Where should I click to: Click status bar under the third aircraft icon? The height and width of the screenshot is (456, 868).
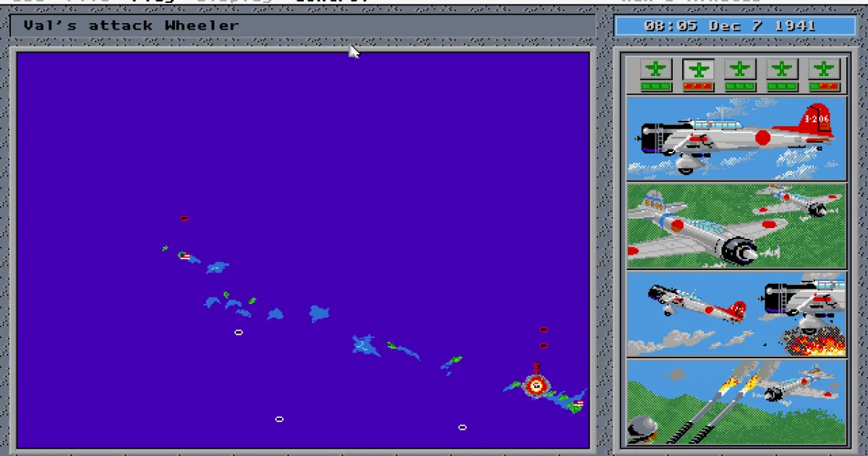739,87
